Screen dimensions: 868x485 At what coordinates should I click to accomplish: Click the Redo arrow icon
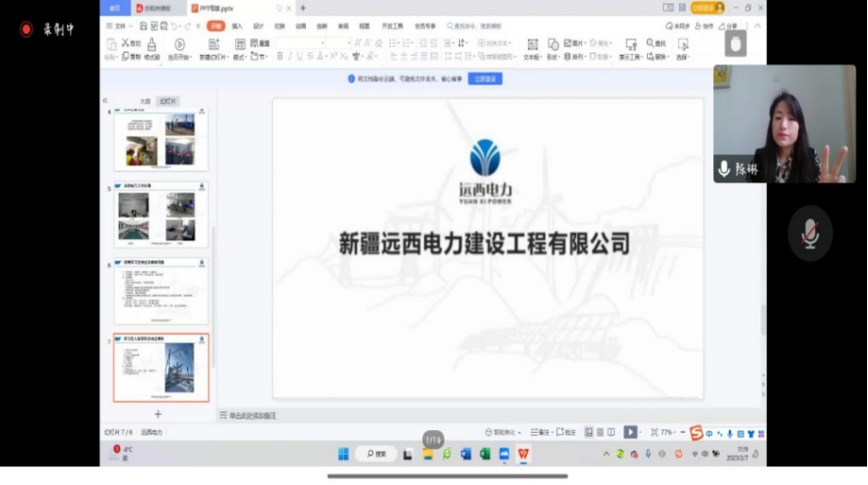pyautogui.click(x=188, y=26)
